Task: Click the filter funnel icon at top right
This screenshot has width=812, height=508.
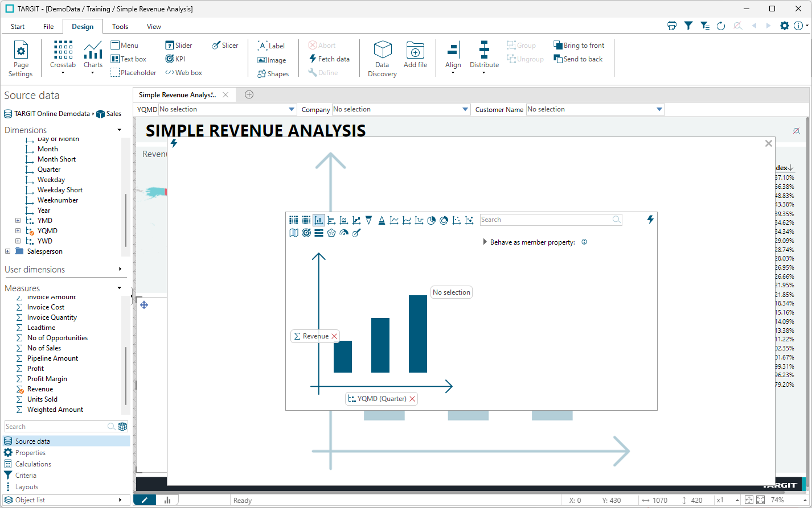Action: coord(688,26)
